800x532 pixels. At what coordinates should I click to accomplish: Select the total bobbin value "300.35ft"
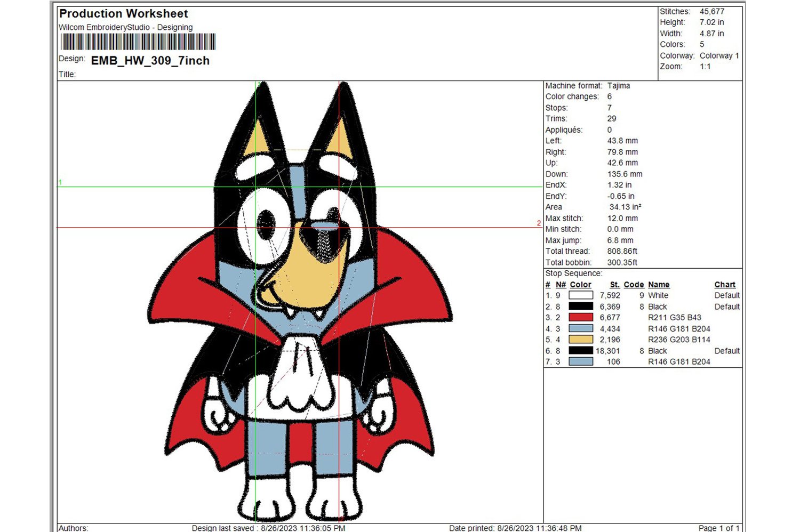point(622,262)
